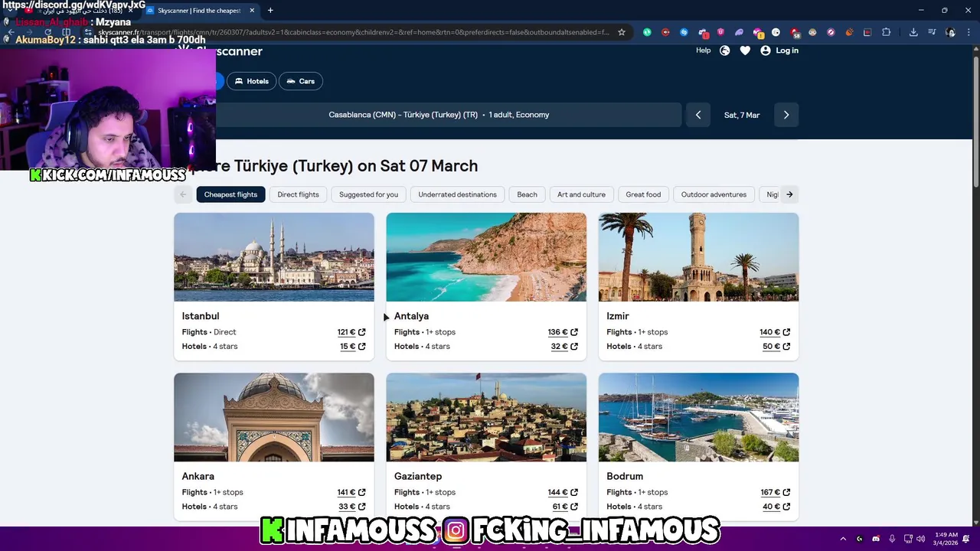The image size is (980, 551).
Task: Open the Ankara destination photo
Action: [274, 417]
